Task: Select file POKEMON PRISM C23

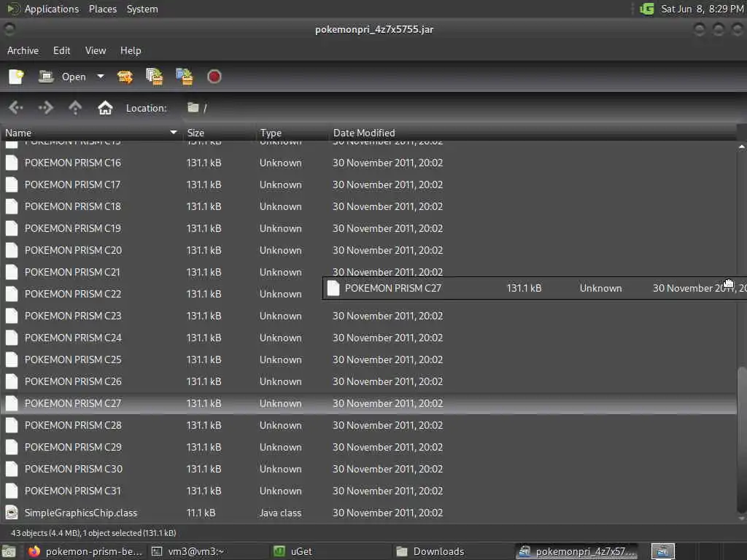Action: tap(368, 316)
